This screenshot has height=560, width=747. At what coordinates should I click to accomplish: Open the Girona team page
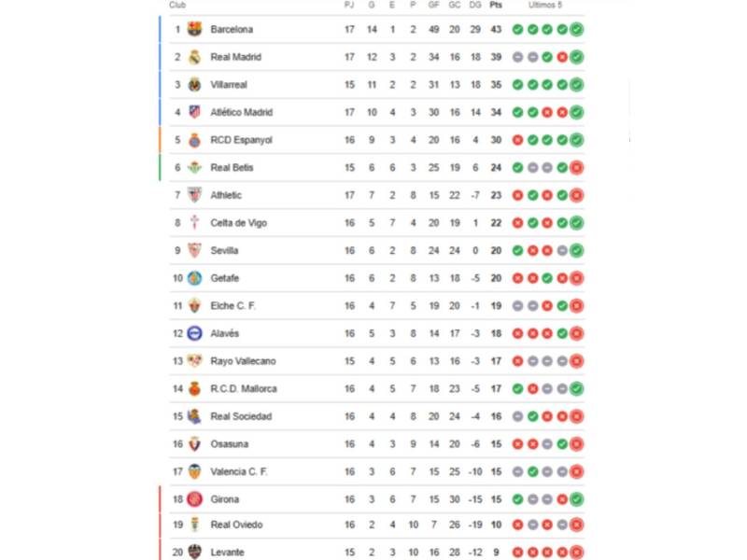224,498
